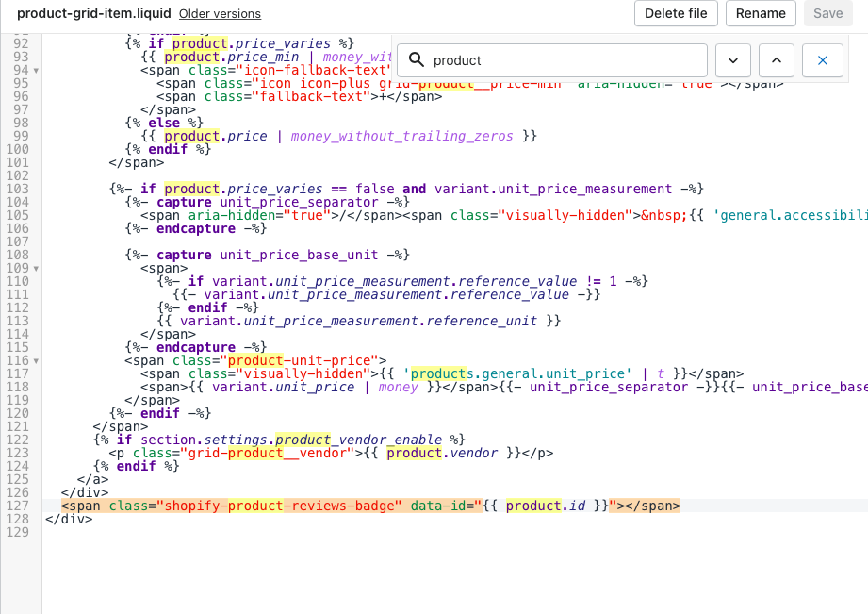
Task: Click 'shopify-product-reviews-badge' class text
Action: tap(279, 506)
